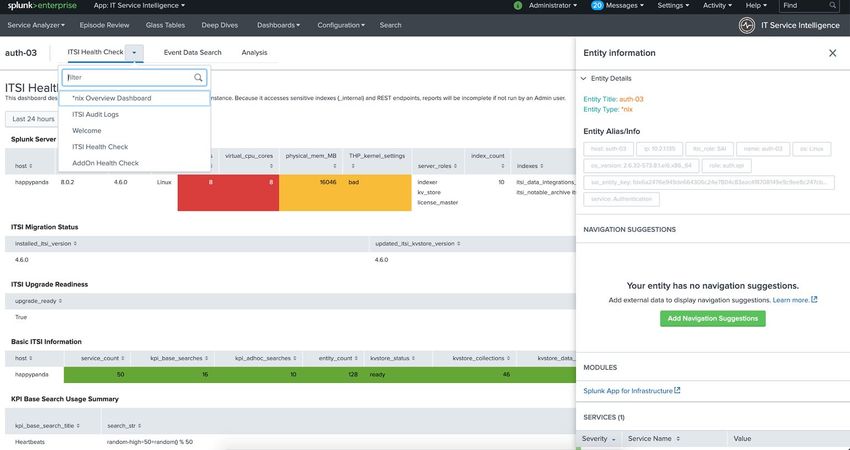Open the Search nav item
The height and width of the screenshot is (450, 850).
click(390, 25)
